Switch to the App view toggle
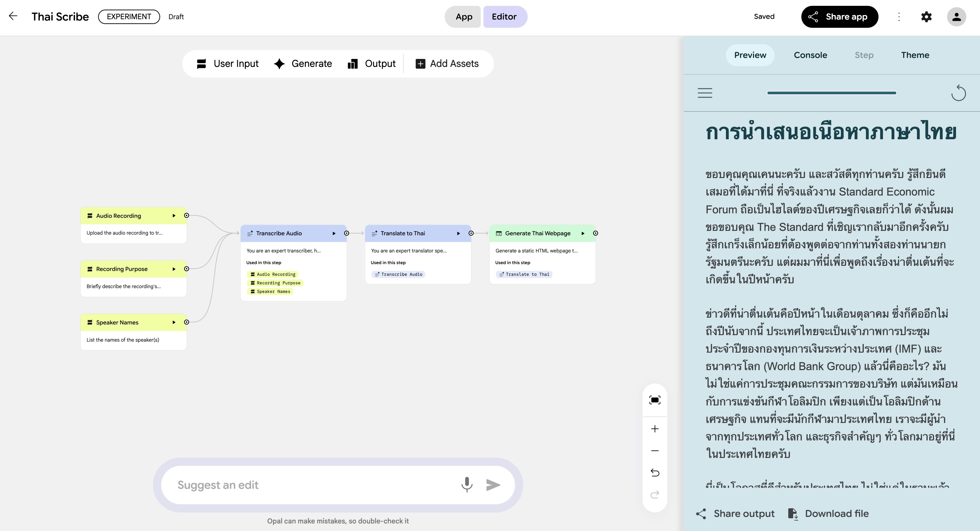This screenshot has height=531, width=980. click(x=463, y=17)
